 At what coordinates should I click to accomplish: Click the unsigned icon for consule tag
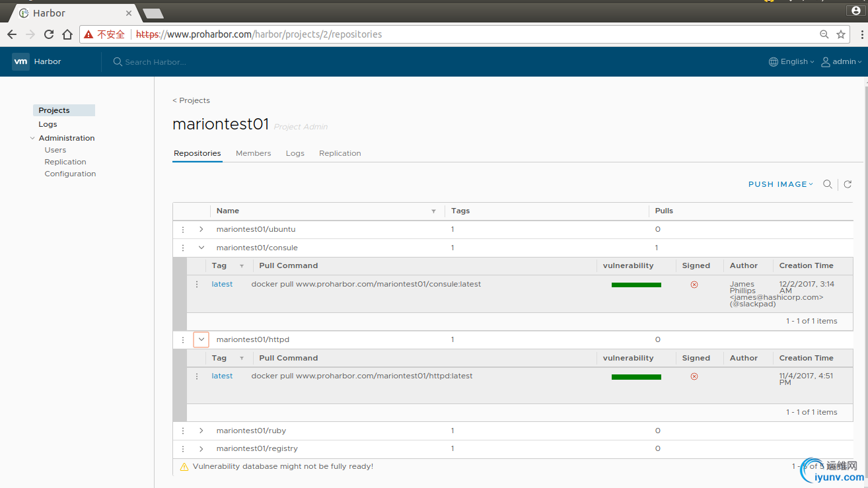pyautogui.click(x=694, y=285)
